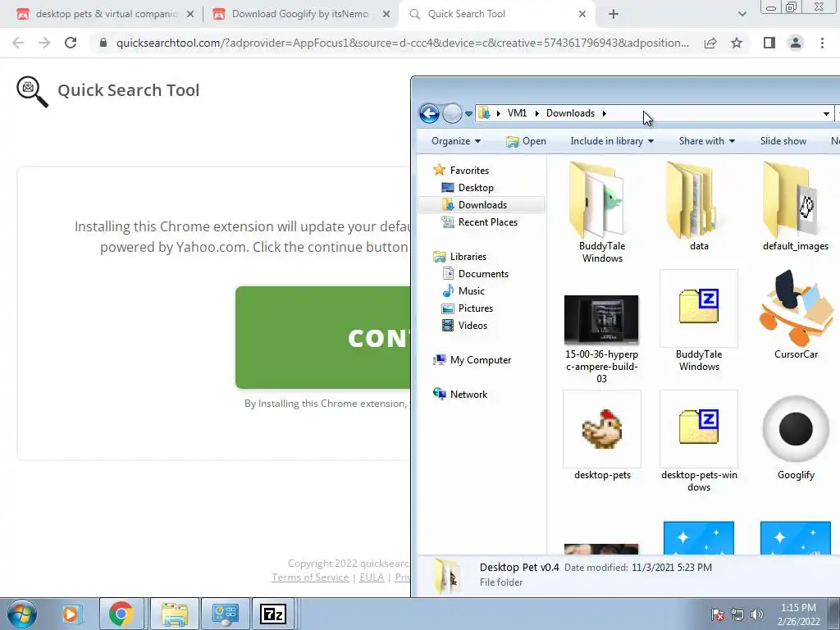Open Share with menu
Viewport: 840px width, 630px height.
[706, 141]
